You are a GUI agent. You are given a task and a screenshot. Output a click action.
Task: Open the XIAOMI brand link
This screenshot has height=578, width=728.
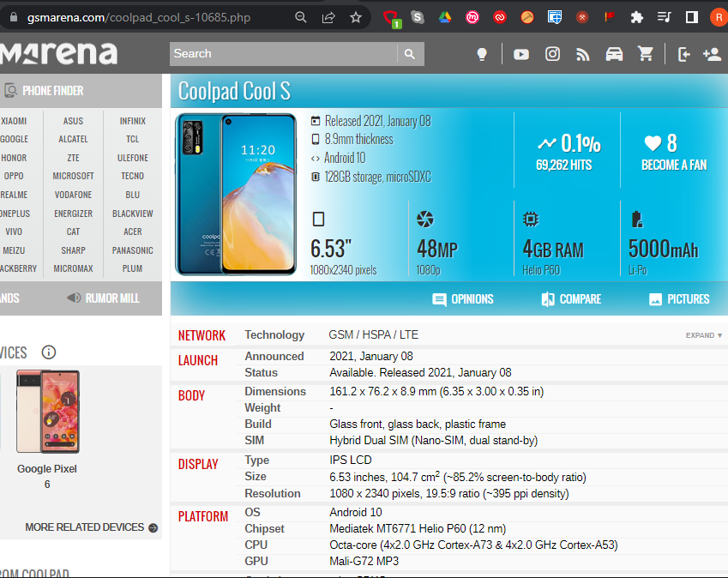(x=15, y=121)
